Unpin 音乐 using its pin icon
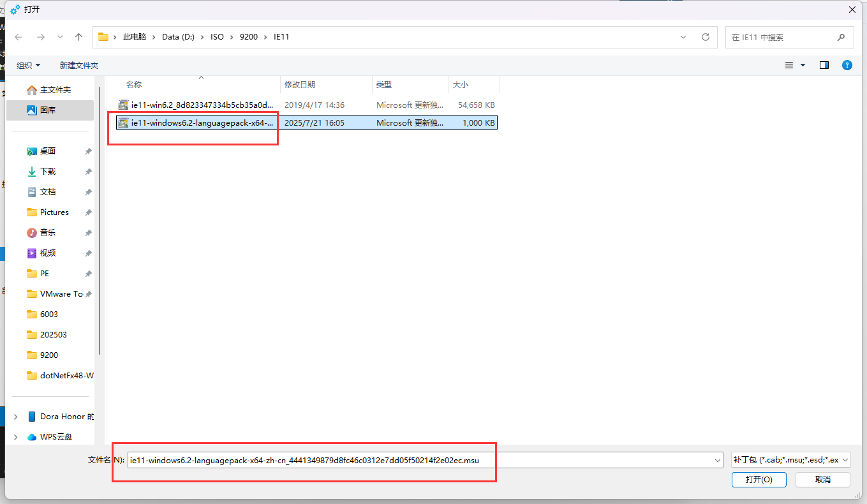 [x=88, y=233]
